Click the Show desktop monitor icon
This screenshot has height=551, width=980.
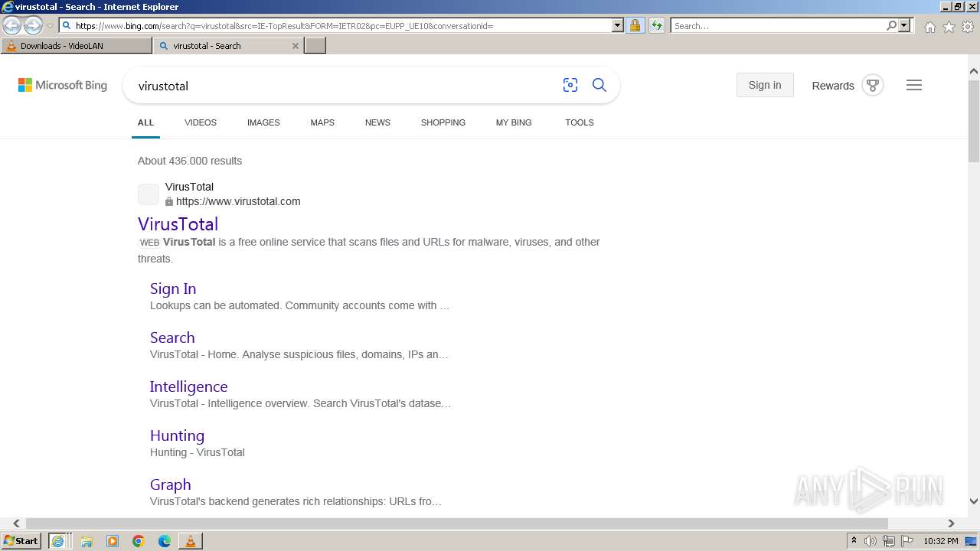[971, 541]
